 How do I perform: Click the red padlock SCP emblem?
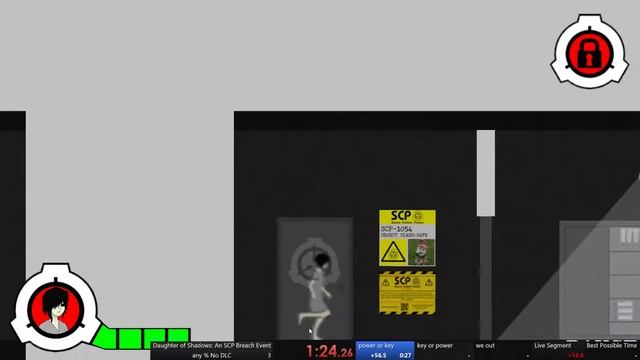pyautogui.click(x=590, y=52)
